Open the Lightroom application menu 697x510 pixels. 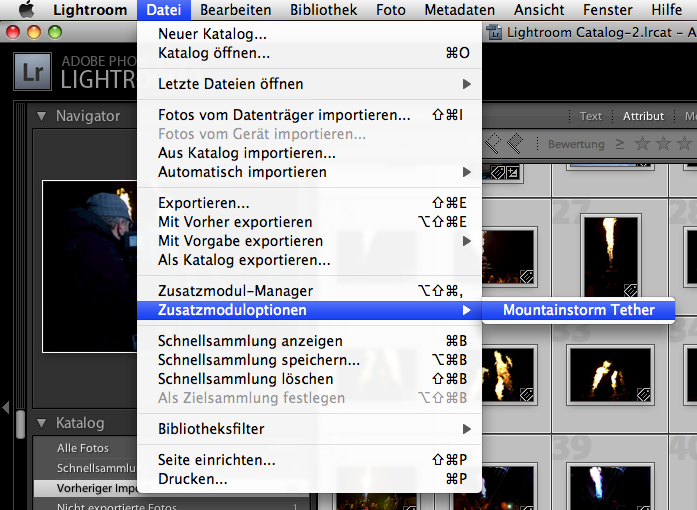[90, 10]
